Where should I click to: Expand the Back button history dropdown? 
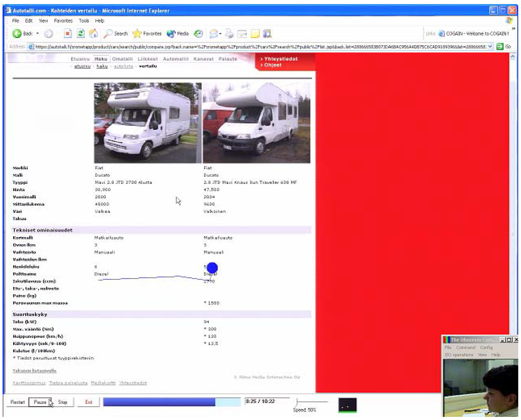click(38, 34)
